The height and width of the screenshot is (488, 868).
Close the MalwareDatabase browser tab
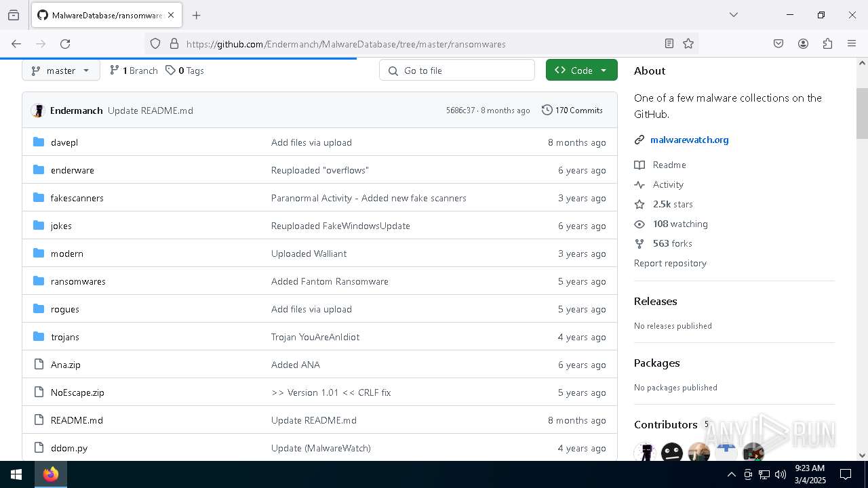pyautogui.click(x=171, y=15)
